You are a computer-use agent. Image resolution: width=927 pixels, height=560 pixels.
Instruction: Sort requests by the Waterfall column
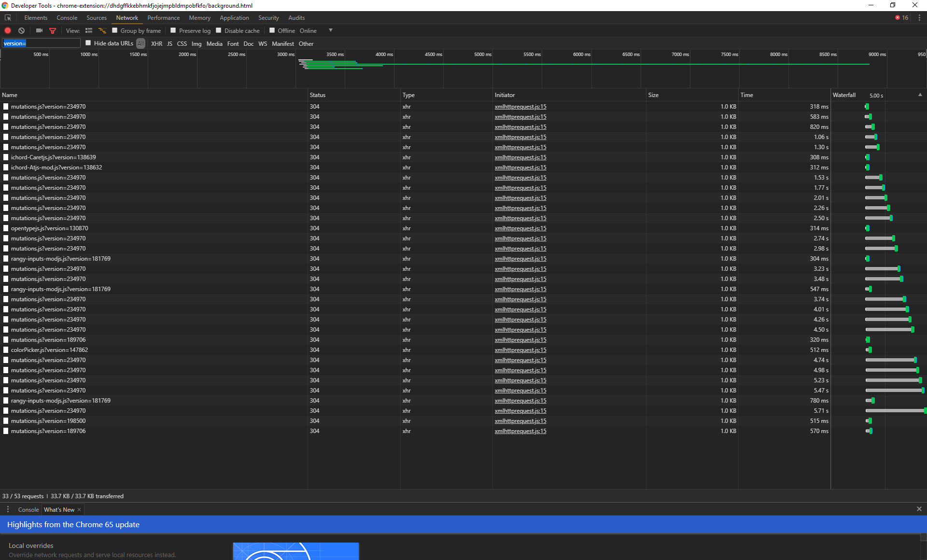844,95
